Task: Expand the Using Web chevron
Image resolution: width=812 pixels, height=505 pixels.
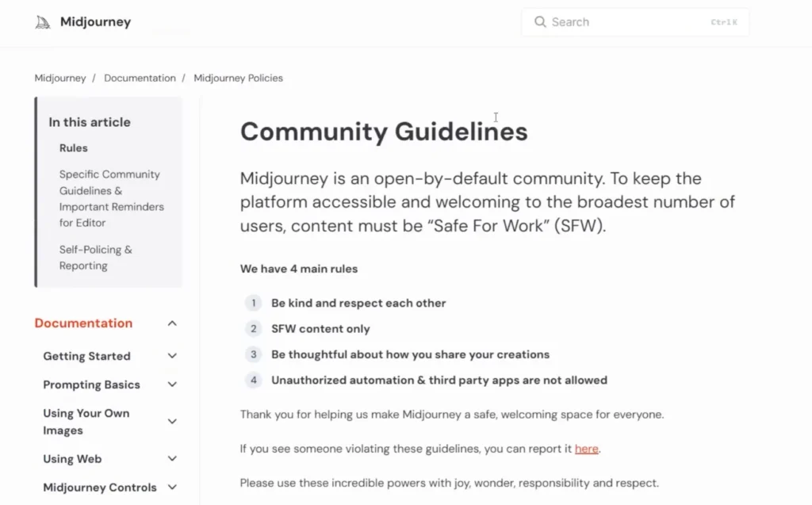Action: (x=172, y=458)
